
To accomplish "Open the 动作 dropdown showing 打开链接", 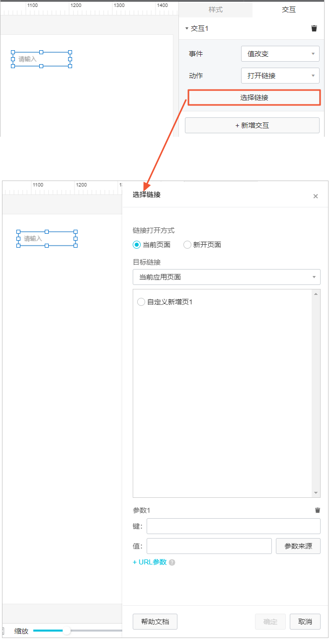I will pyautogui.click(x=280, y=76).
